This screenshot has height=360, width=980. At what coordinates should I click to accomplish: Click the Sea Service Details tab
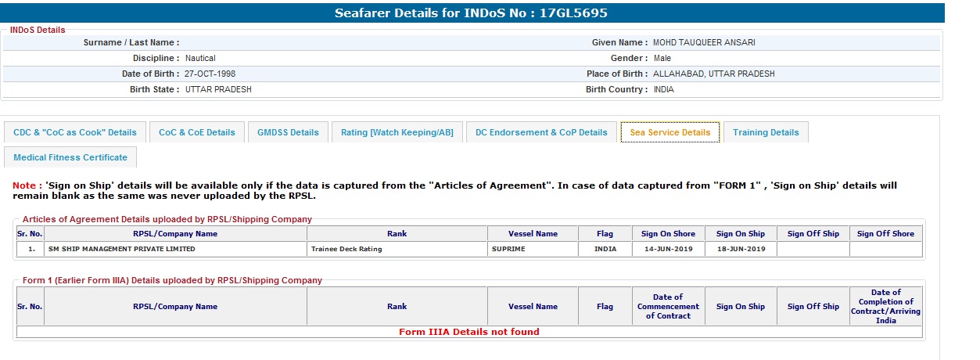click(x=669, y=132)
